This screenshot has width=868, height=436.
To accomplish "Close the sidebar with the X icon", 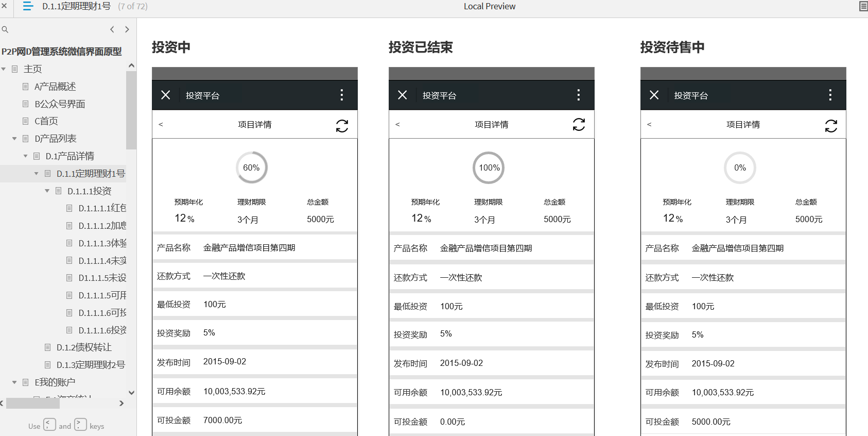I will [x=4, y=6].
